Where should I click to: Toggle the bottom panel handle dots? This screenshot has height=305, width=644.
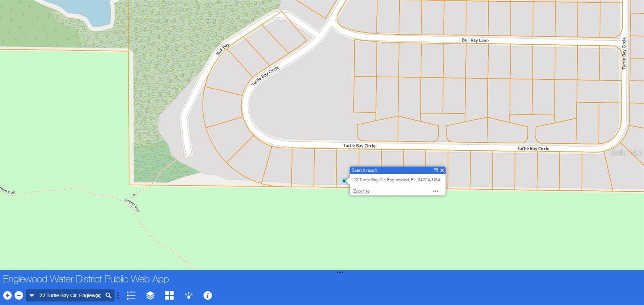tap(340, 272)
